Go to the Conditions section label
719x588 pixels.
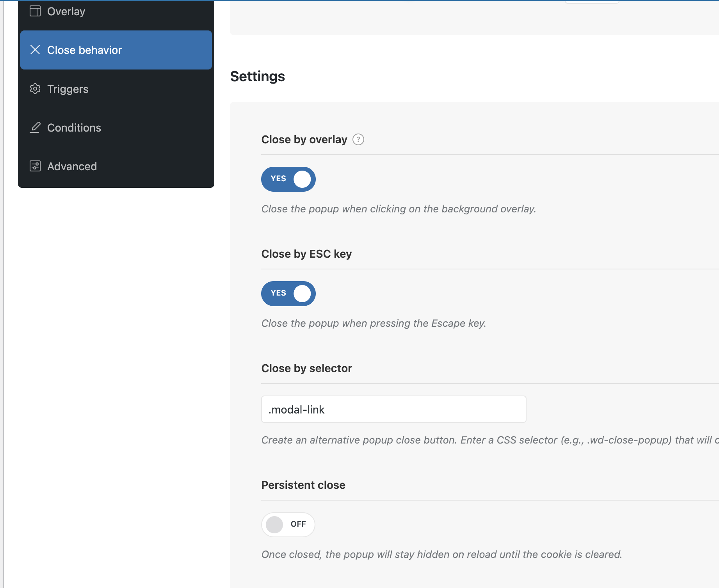(74, 128)
